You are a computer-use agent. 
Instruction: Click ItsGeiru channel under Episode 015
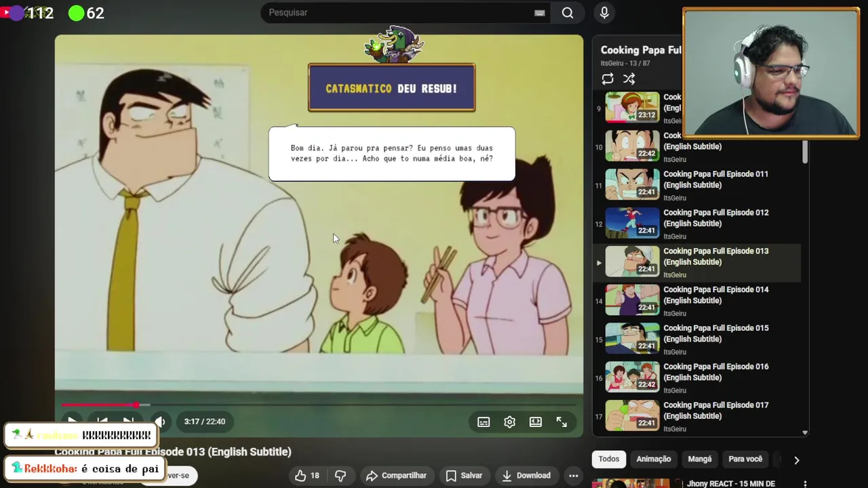coord(675,352)
